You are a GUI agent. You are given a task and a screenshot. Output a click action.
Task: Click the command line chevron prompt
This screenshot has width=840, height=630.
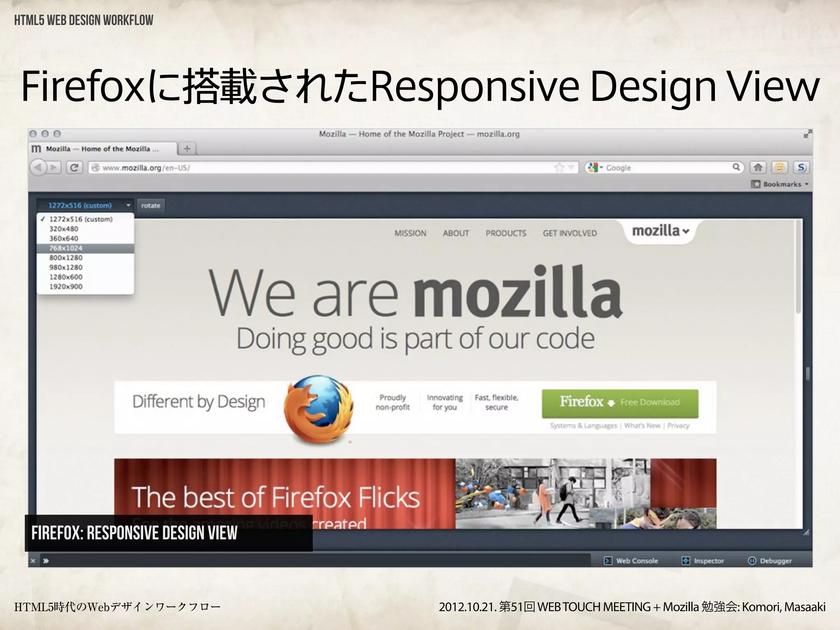coord(46,561)
